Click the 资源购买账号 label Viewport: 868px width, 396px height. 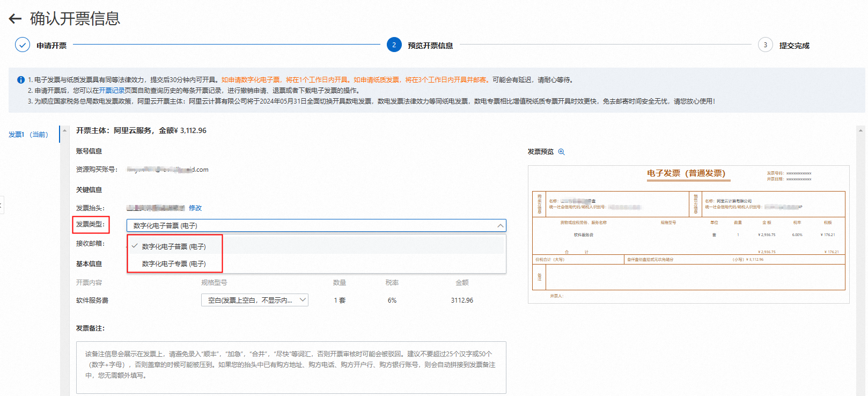97,170
